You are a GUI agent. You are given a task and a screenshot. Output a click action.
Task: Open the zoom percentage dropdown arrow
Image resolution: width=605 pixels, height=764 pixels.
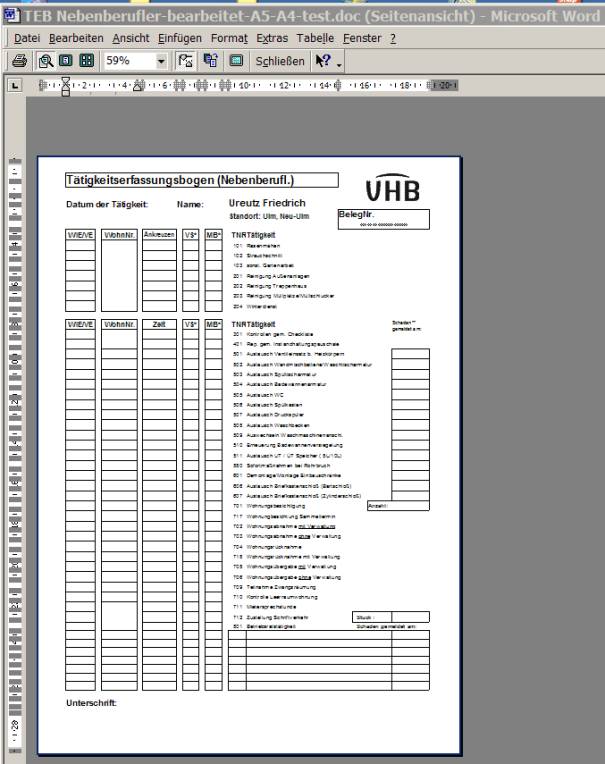click(x=161, y=61)
